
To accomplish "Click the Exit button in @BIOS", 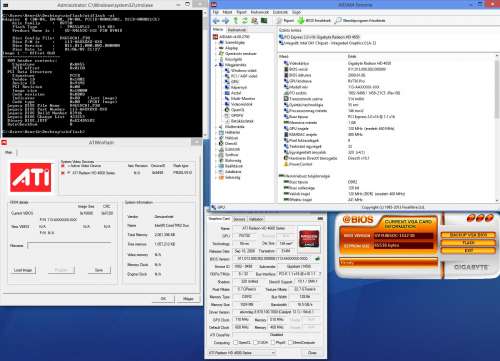I will (x=468, y=250).
